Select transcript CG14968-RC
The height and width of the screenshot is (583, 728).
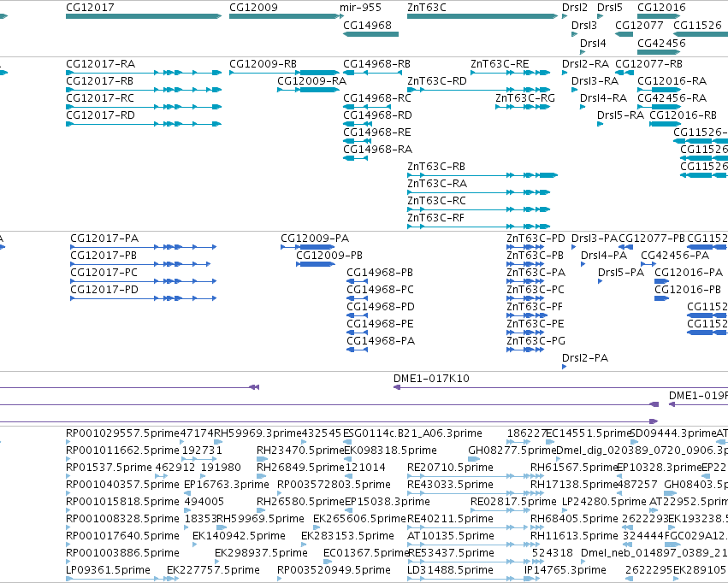pyautogui.click(x=377, y=97)
